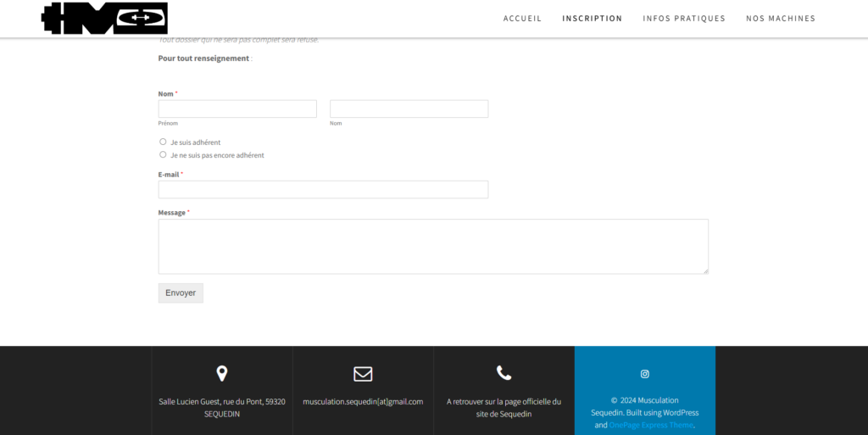Click the 'Pour tout renseignement' text
Screen dimensions: 868x435
pos(203,59)
